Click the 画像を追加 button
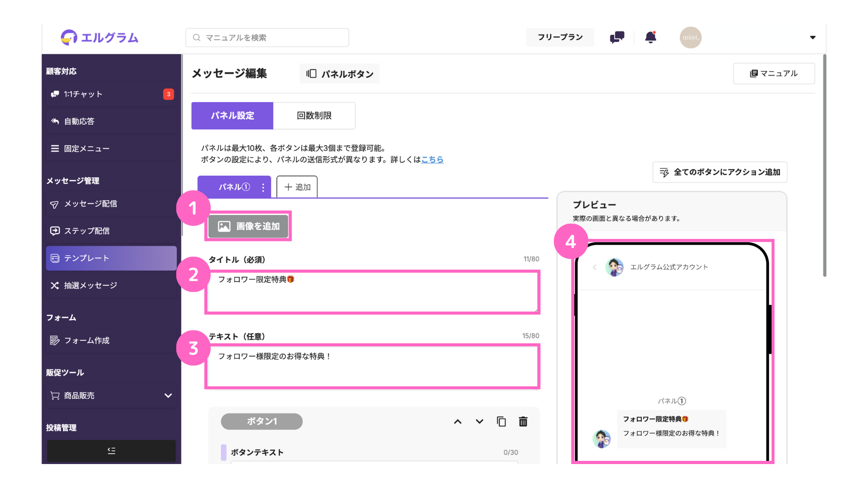Viewport: 868px width, 488px height. 249,226
